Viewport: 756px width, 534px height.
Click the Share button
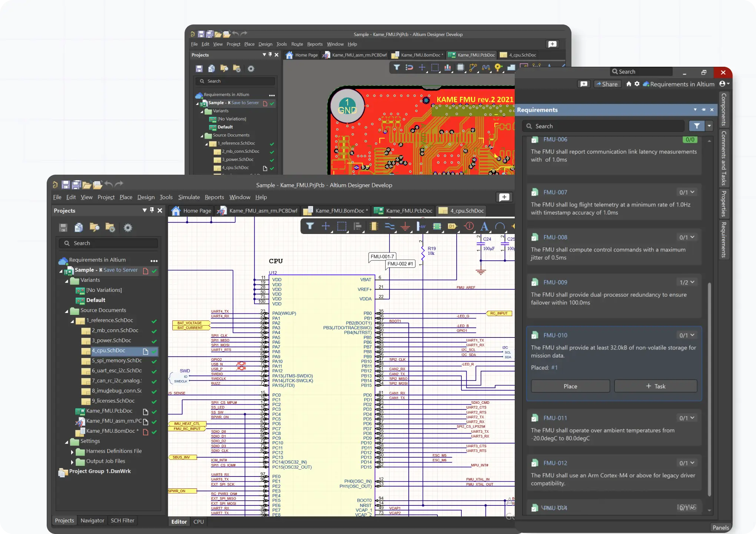coord(607,84)
